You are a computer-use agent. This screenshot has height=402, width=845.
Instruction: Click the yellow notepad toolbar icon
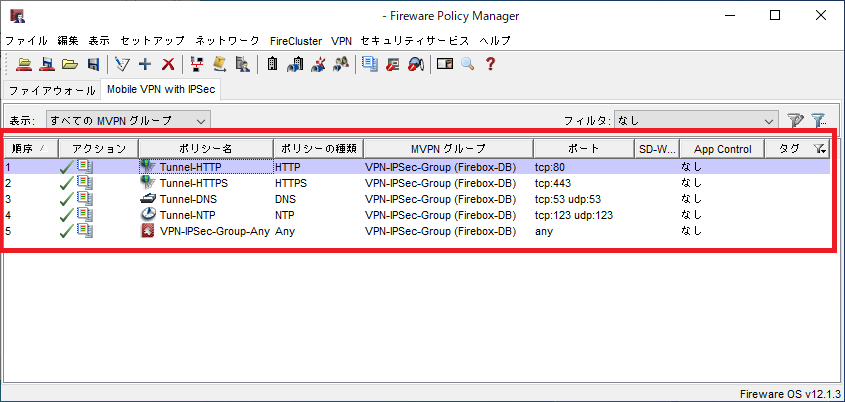[x=219, y=64]
